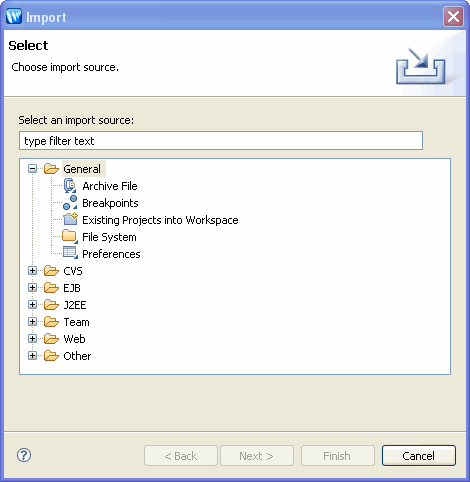Close the Import window

[453, 16]
